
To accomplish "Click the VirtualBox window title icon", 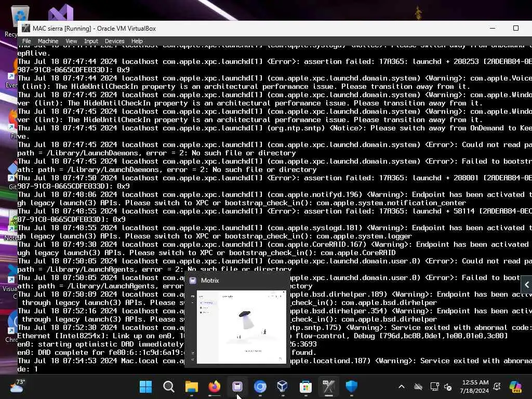I will [x=26, y=29].
